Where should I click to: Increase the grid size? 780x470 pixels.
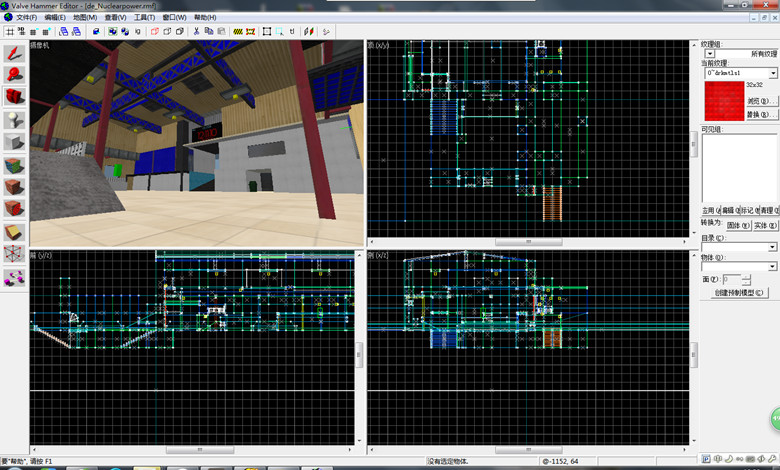pos(46,32)
